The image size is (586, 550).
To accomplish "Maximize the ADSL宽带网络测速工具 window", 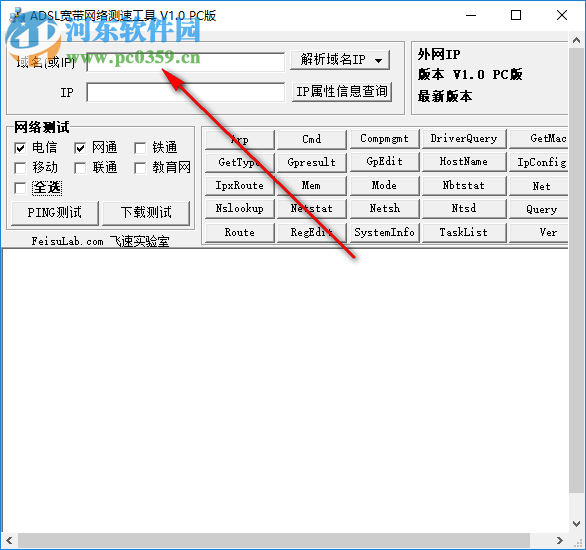I will 516,16.
